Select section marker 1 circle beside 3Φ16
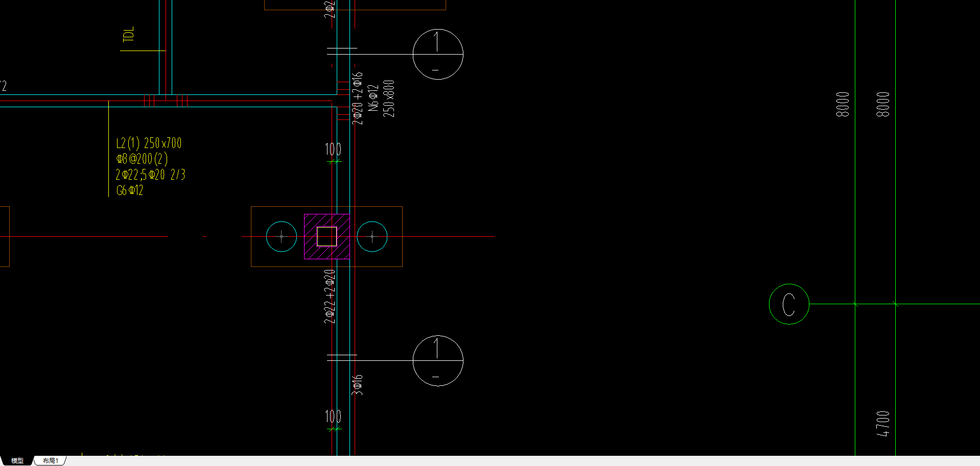Image resolution: width=980 pixels, height=466 pixels. 438,361
